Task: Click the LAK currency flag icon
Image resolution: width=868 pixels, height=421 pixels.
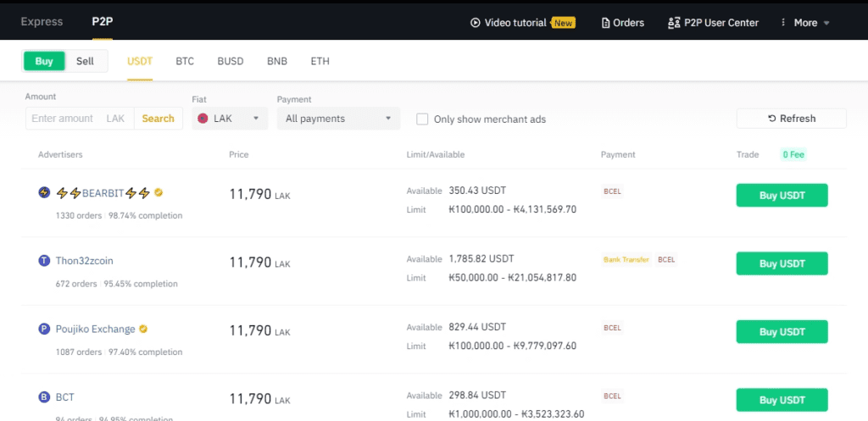Action: click(203, 119)
